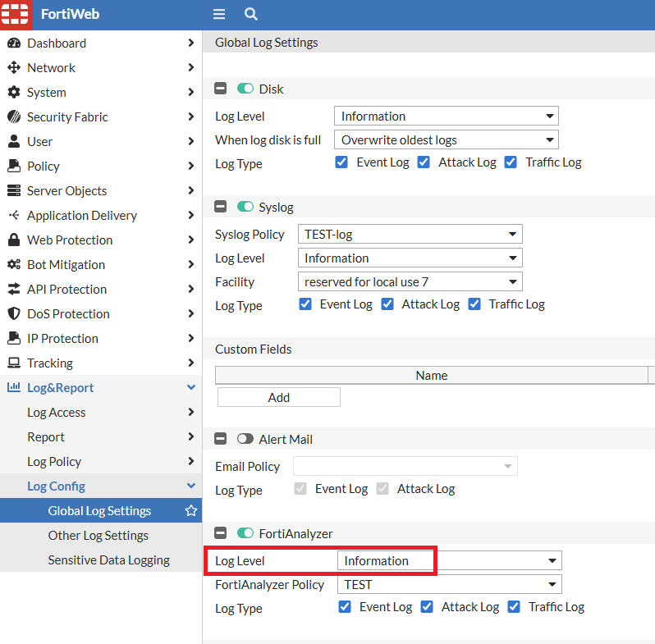
Task: Collapse the Disk section with minus icon
Action: pyautogui.click(x=220, y=89)
